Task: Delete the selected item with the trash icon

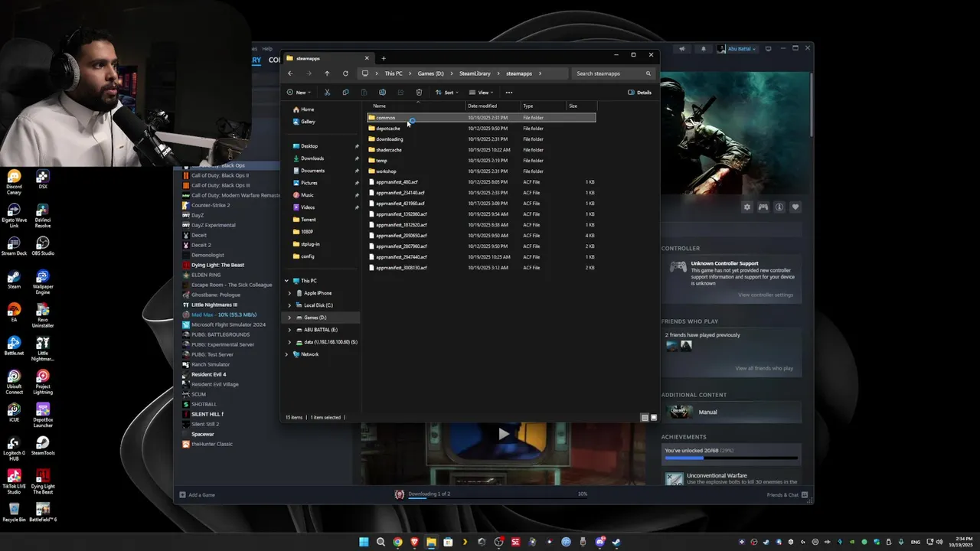Action: click(x=419, y=93)
